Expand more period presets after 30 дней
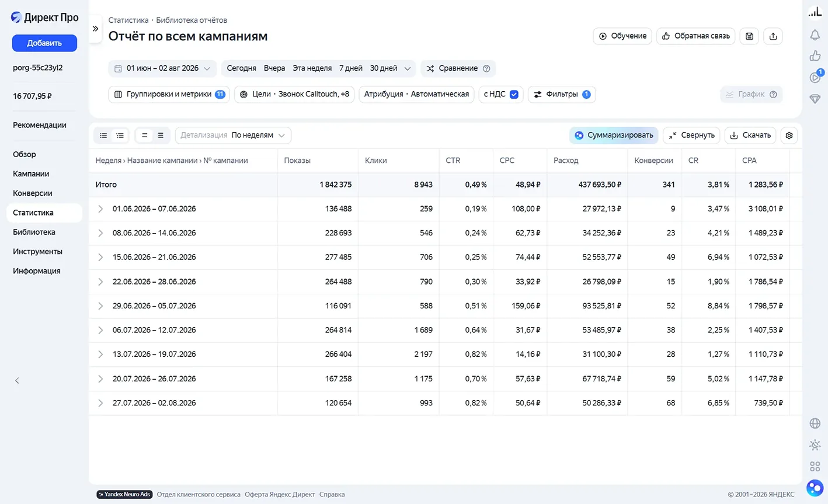The image size is (828, 504). tap(408, 68)
